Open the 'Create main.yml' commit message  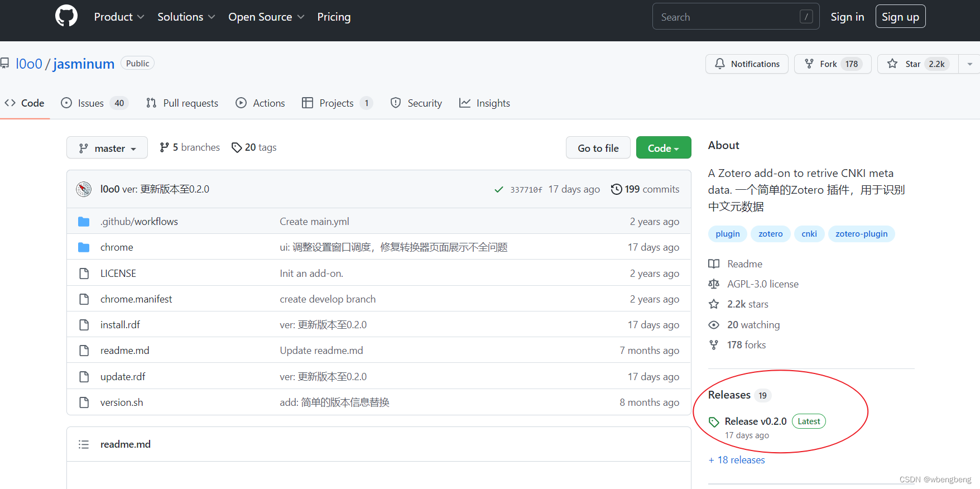click(x=314, y=222)
